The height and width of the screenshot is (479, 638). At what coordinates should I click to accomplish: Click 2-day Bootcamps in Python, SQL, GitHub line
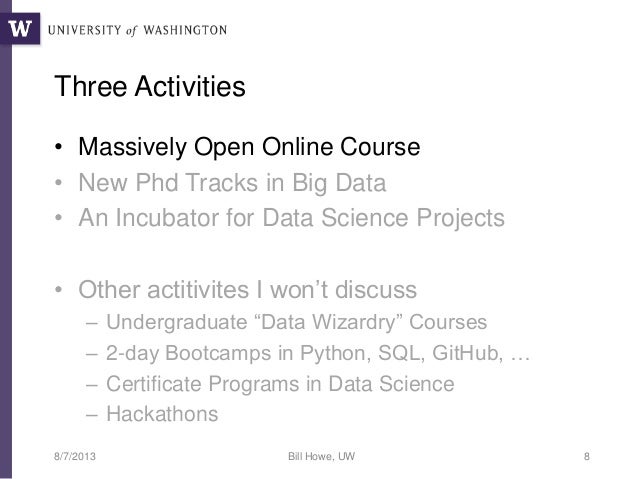(x=318, y=353)
